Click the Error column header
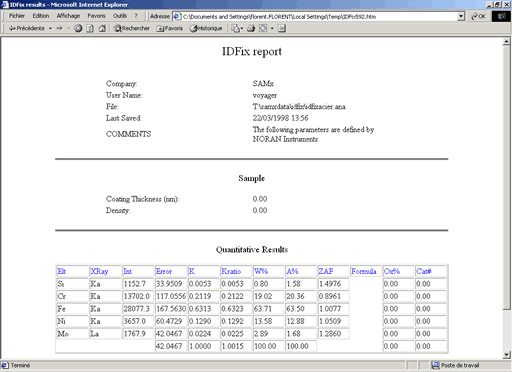512x372 pixels. (164, 271)
